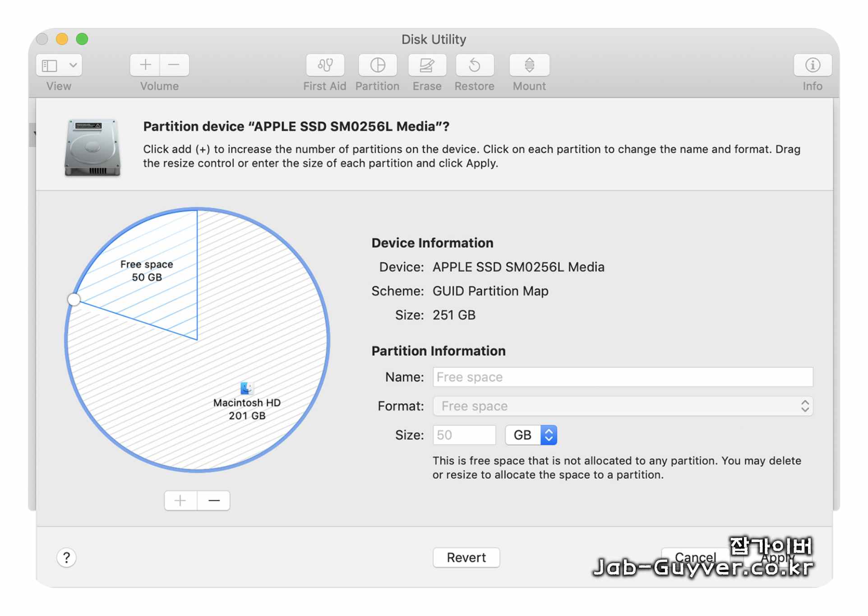Open the GB size unit dropdown
868x616 pixels.
click(531, 435)
